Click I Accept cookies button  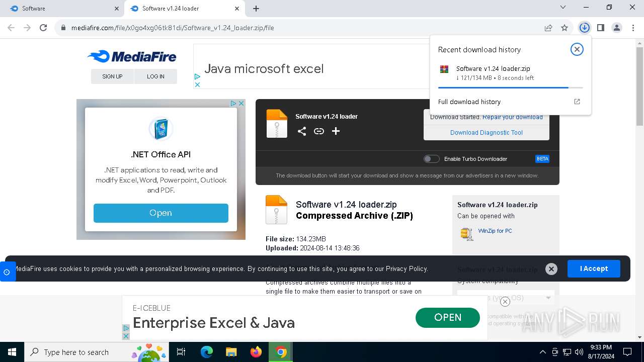(x=594, y=268)
